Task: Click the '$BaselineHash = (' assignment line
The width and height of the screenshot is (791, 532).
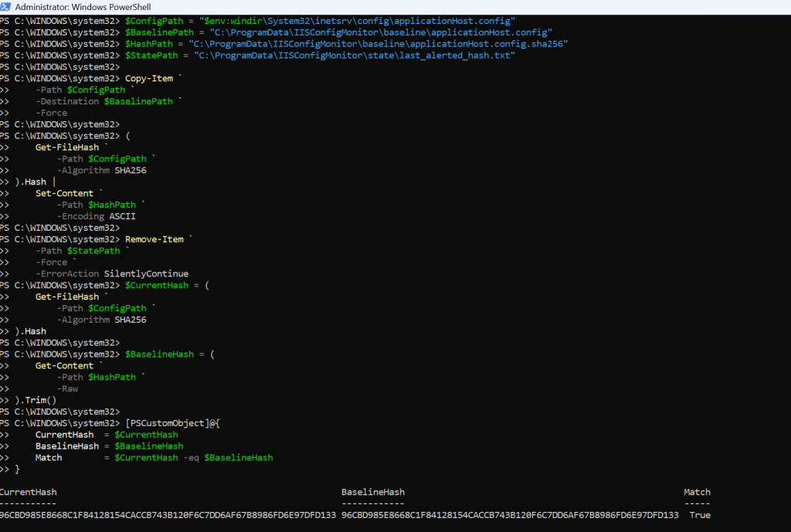Action: 170,354
